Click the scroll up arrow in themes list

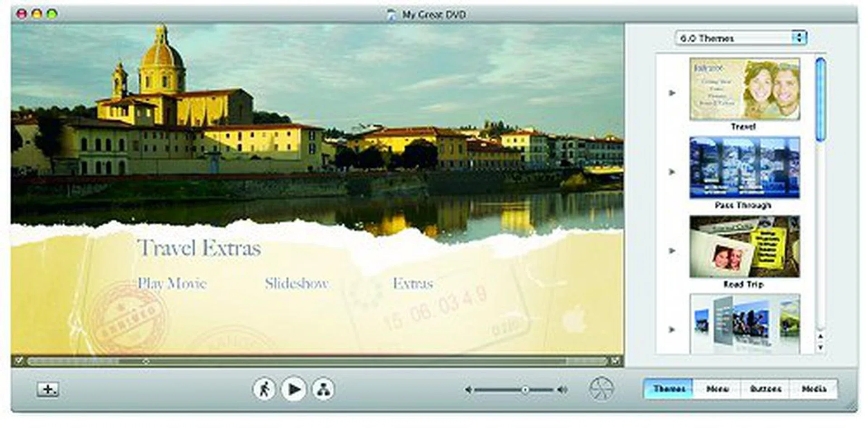pyautogui.click(x=820, y=337)
